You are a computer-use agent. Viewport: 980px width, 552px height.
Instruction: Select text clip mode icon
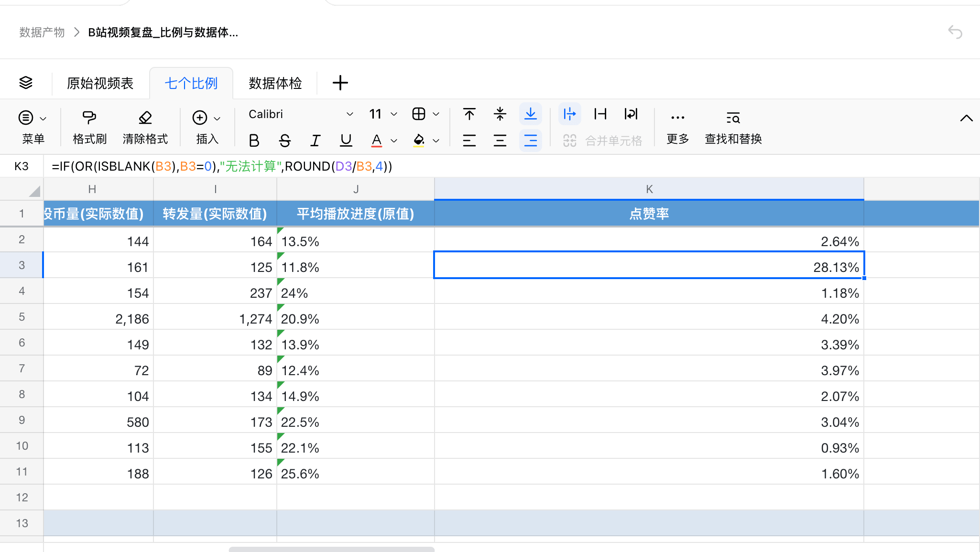coord(600,114)
